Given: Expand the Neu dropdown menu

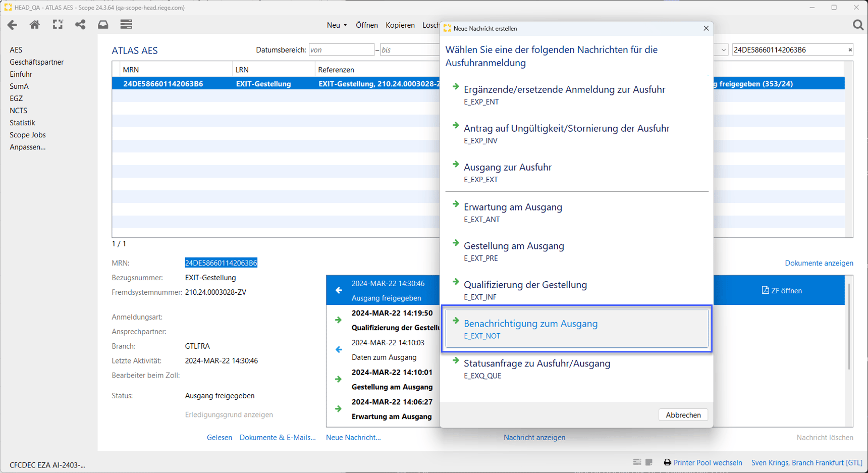Looking at the screenshot, I should coord(337,25).
